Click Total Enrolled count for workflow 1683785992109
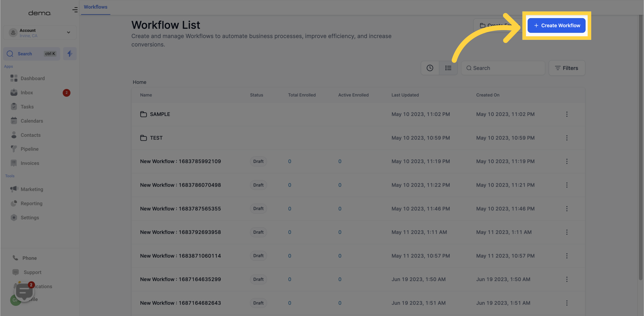Image resolution: width=644 pixels, height=316 pixels. pos(289,161)
